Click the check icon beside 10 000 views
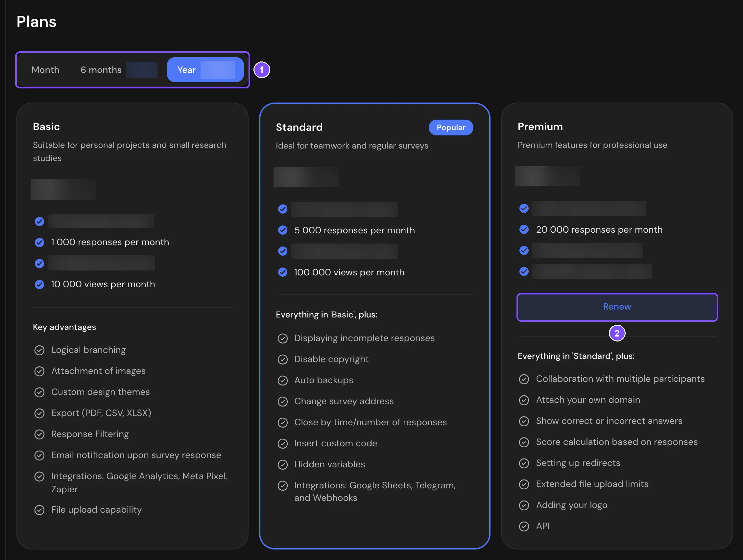The image size is (743, 560). pyautogui.click(x=39, y=285)
